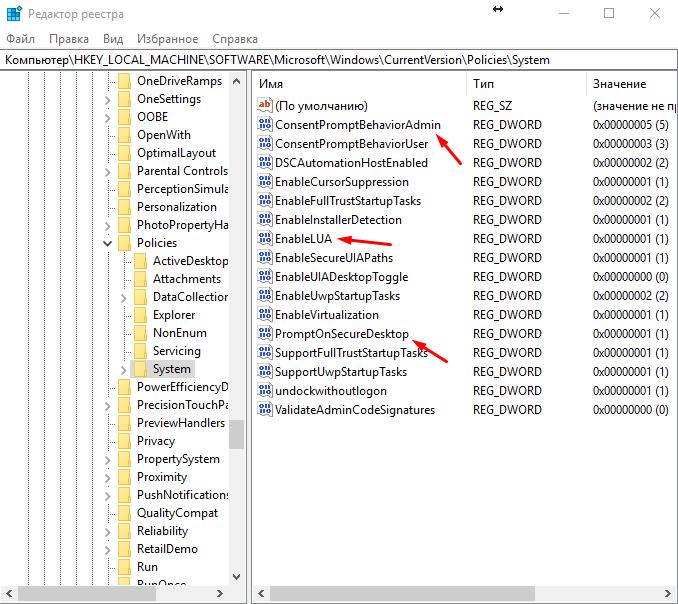Screen dimensions: 678x604
Task: Open the Правка menu
Action: tap(69, 39)
